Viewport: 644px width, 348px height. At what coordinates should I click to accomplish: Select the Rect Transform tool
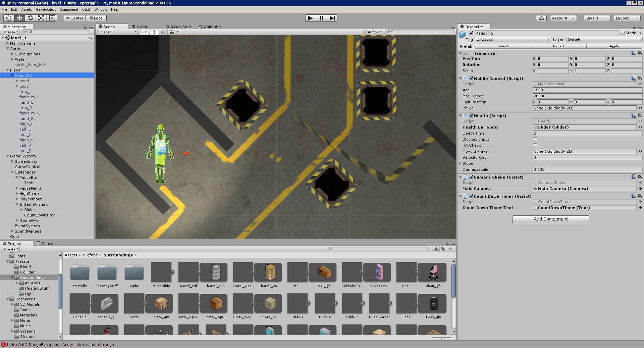pos(52,18)
